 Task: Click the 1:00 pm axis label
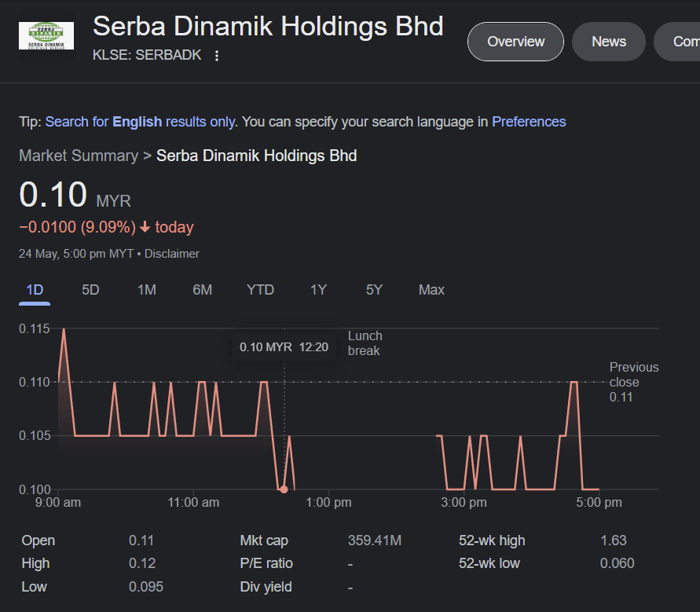click(x=328, y=503)
